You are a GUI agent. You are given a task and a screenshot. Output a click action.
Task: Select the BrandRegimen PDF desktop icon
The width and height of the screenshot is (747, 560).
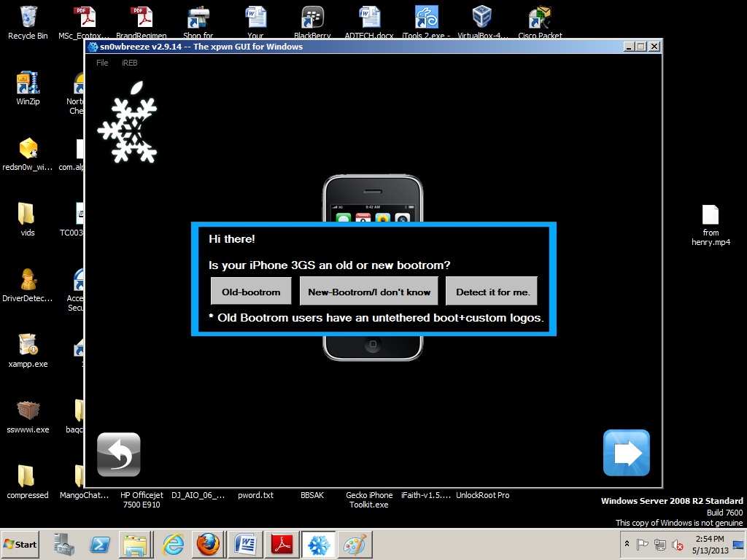[x=142, y=23]
